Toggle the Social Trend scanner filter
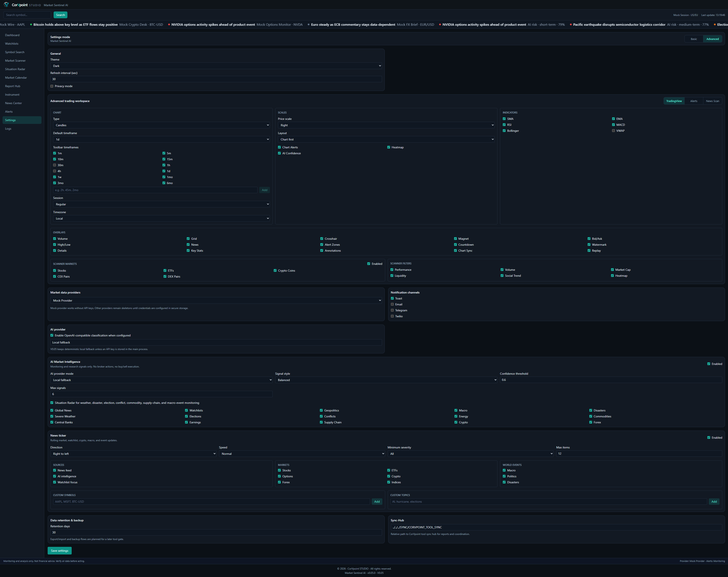 click(502, 276)
